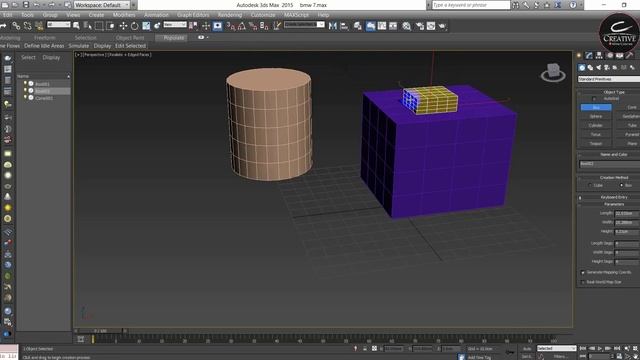This screenshot has width=640, height=360.
Task: Click the Length parameter field
Action: click(x=626, y=213)
